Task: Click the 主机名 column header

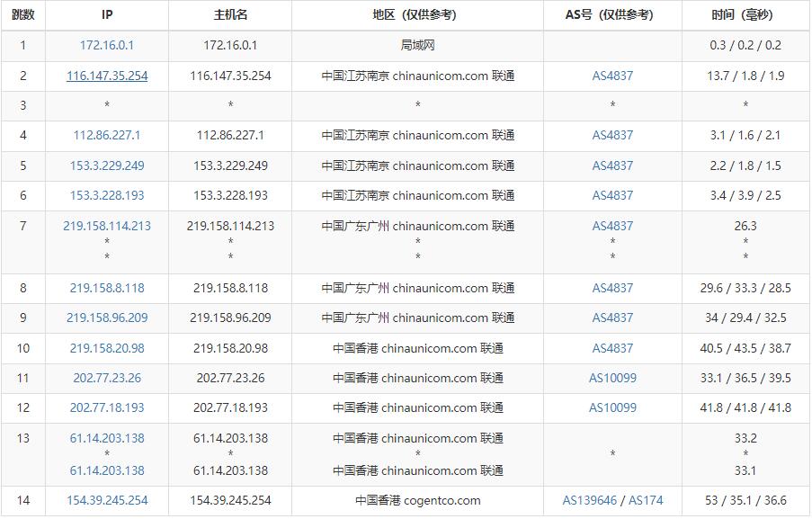Action: click(x=230, y=15)
